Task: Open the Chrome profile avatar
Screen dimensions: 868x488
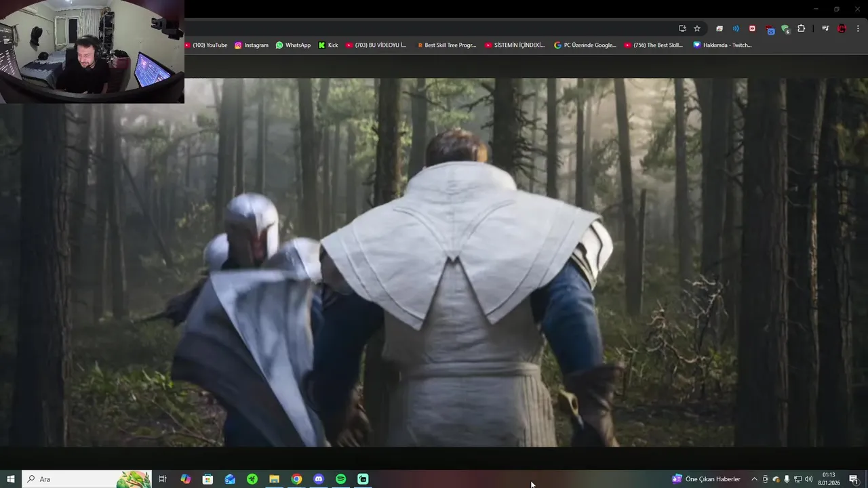Action: click(842, 28)
